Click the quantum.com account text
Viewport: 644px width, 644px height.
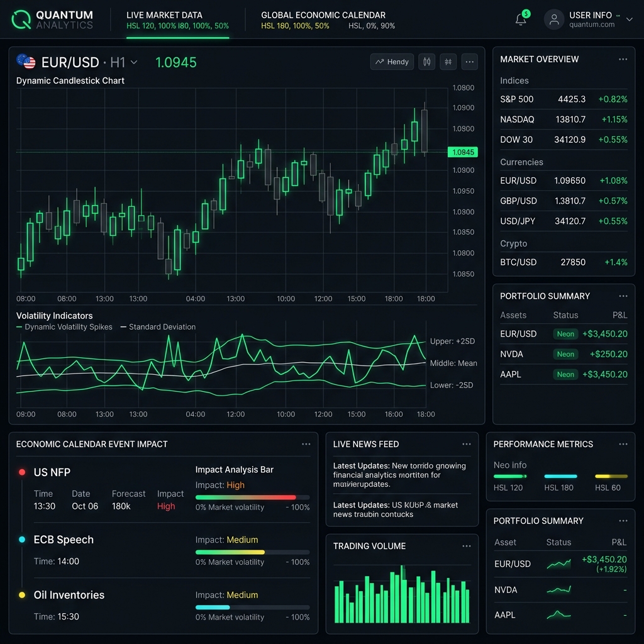[592, 25]
